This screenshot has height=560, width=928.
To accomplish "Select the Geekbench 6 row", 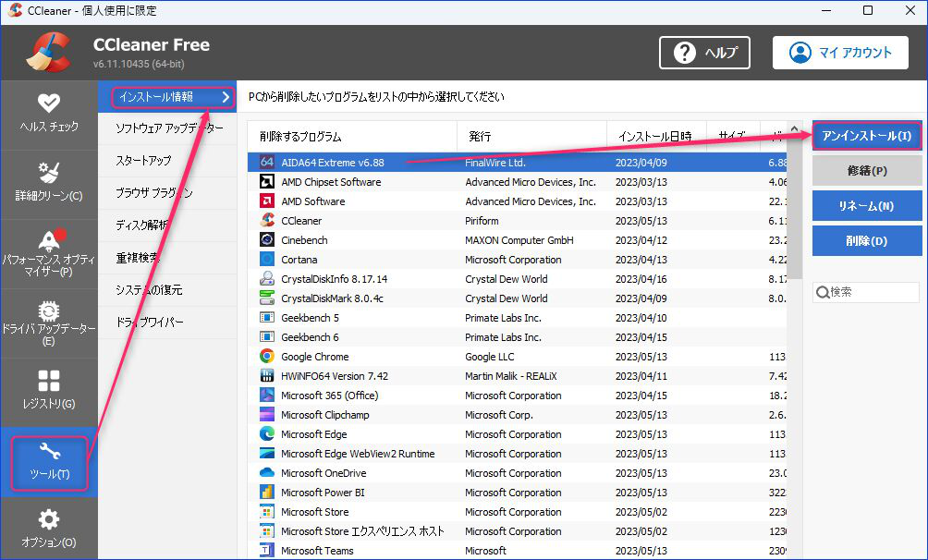I will point(518,337).
